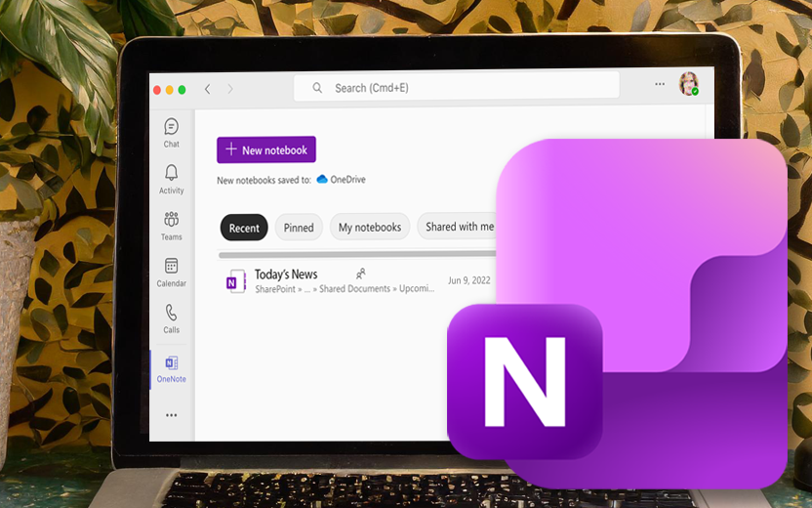
Task: Open the Activity bell in the sidebar
Action: pos(172,180)
